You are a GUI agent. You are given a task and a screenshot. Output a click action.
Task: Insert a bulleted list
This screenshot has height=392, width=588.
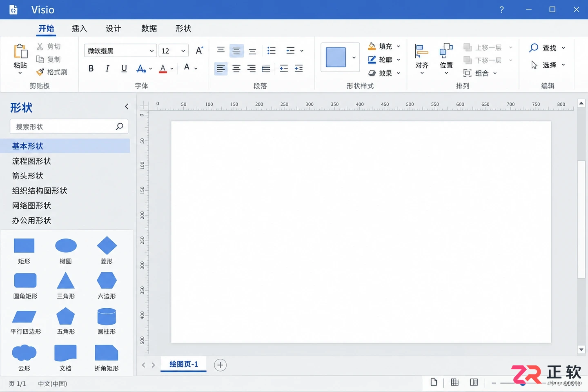click(272, 51)
